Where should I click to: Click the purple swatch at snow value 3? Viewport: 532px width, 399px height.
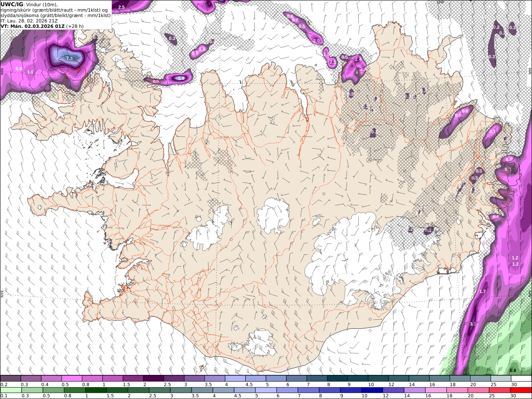[x=195, y=379]
